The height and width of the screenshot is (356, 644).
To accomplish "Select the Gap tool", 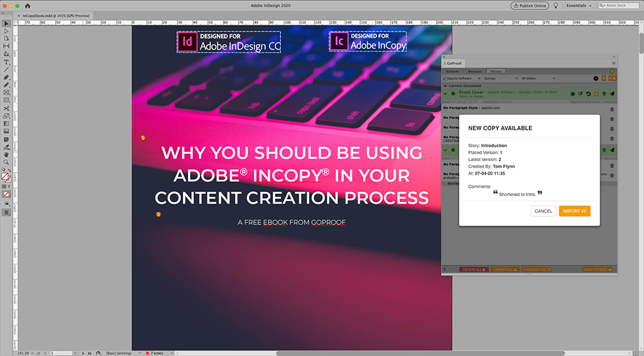I will coord(6,46).
